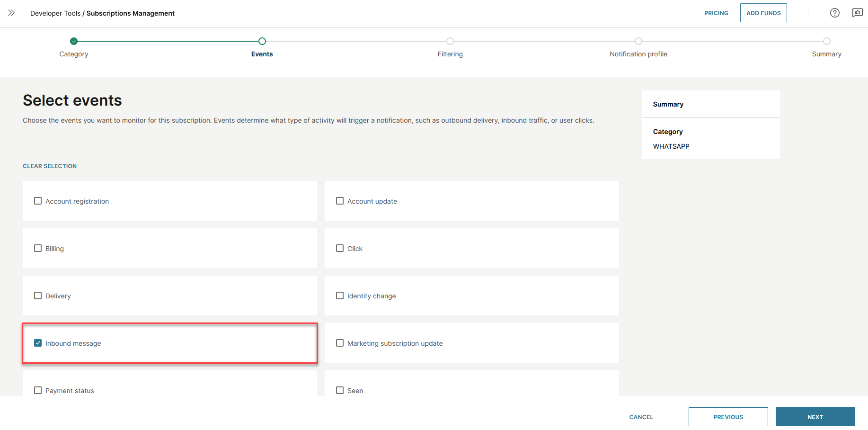868x430 pixels.
Task: Open the feedback icon in header
Action: coord(857,13)
